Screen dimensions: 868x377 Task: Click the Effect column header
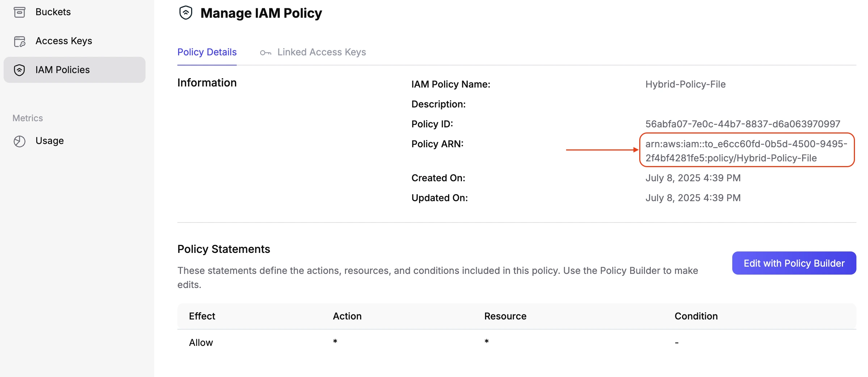click(202, 316)
